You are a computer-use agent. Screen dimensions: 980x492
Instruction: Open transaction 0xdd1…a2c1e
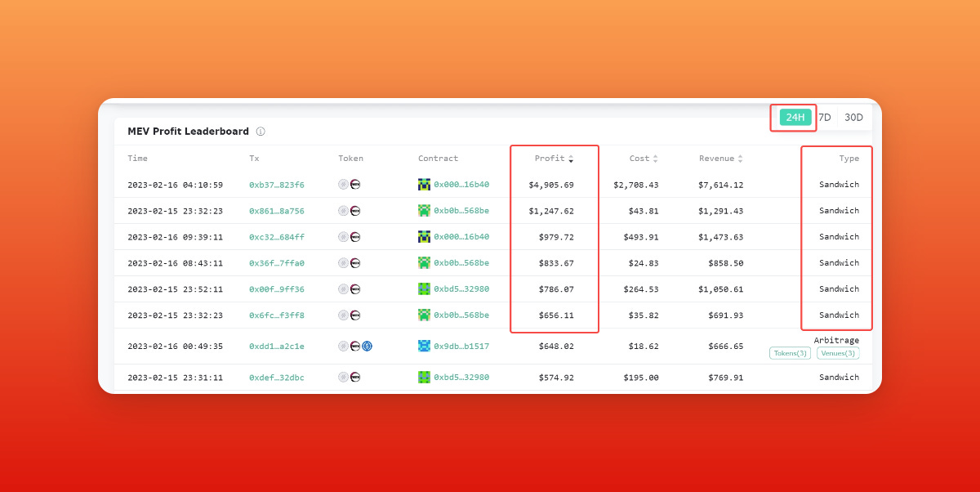coord(277,347)
